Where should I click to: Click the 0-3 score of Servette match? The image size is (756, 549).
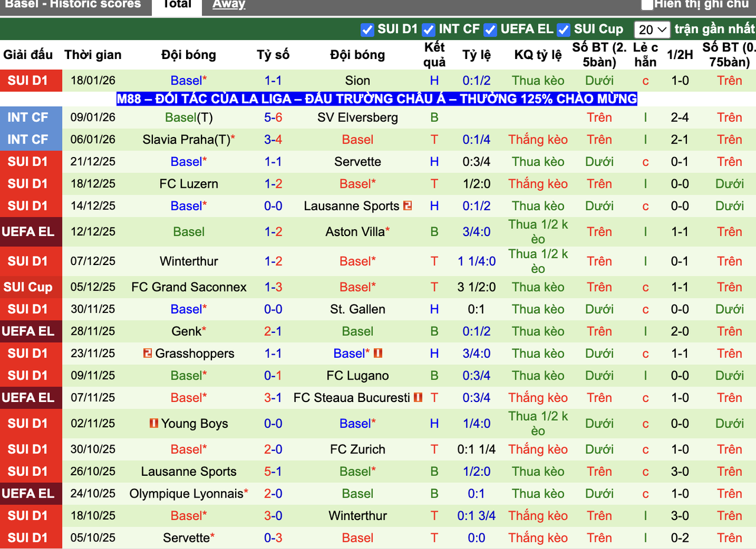tap(273, 538)
